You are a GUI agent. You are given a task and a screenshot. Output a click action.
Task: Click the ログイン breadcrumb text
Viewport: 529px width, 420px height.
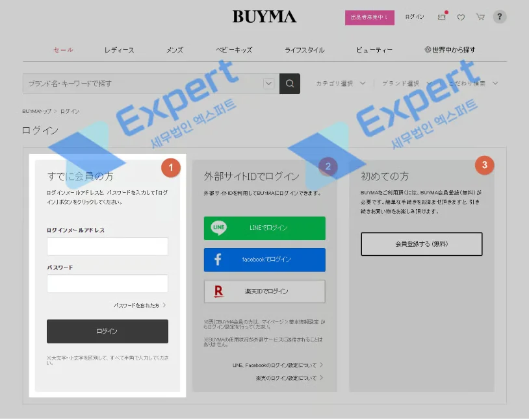coord(70,111)
